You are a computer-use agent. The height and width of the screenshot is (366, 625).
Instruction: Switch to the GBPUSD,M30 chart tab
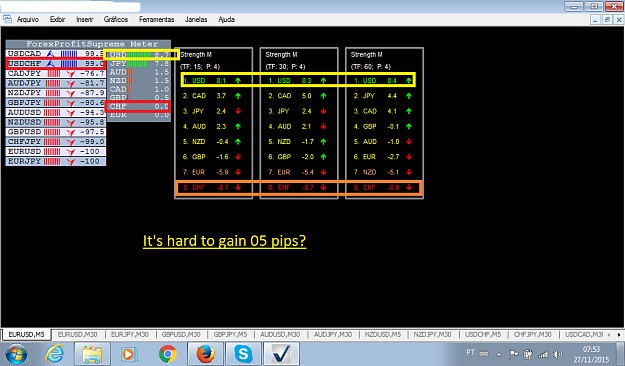click(181, 335)
